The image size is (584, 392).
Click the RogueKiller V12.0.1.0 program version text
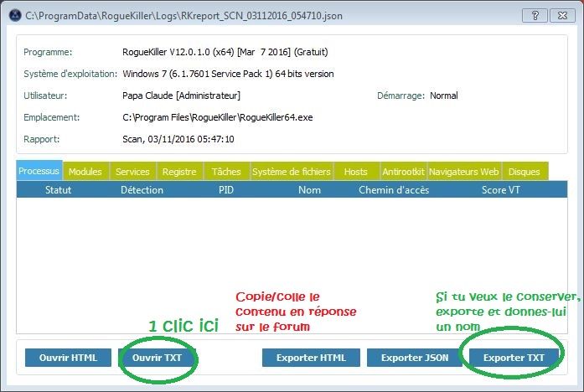click(x=225, y=52)
